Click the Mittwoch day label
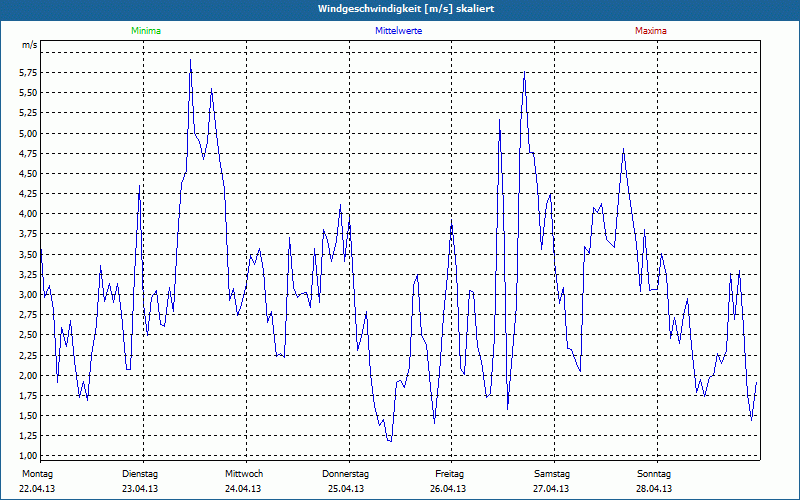This screenshot has width=800, height=500. [x=244, y=474]
